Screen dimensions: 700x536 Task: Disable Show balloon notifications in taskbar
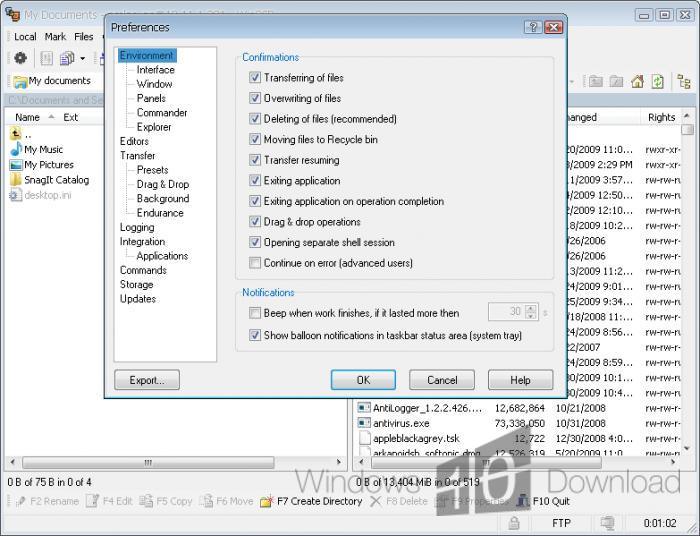click(x=254, y=335)
